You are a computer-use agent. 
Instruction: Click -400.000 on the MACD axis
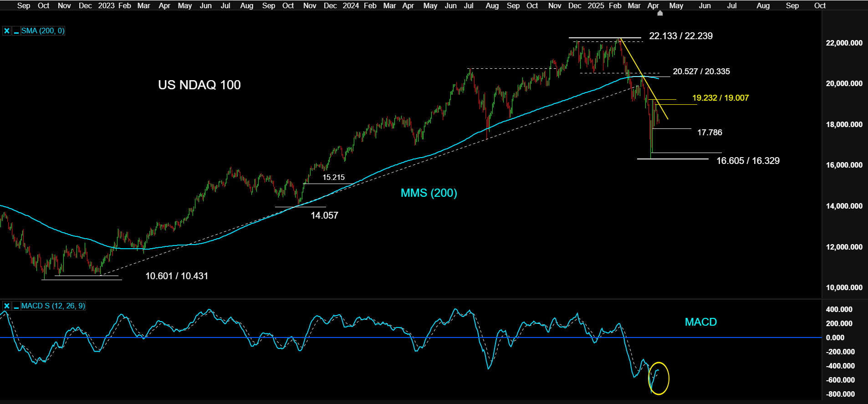[x=840, y=366]
